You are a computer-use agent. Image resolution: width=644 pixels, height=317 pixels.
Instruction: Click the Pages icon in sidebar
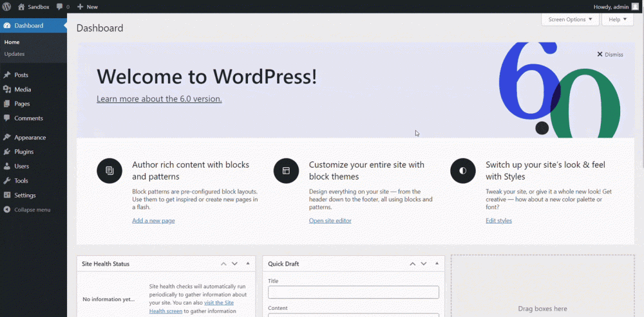click(7, 104)
